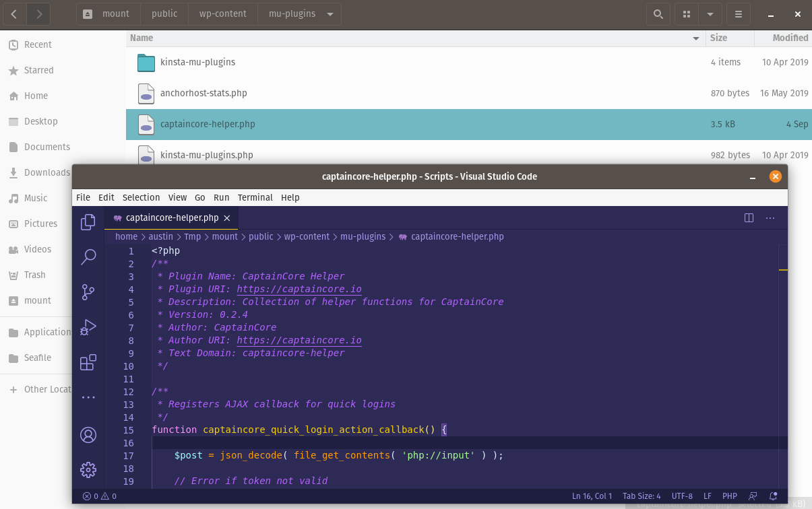This screenshot has width=812, height=509.
Task: Open the Extensions icon in the activity bar
Action: pos(88,362)
